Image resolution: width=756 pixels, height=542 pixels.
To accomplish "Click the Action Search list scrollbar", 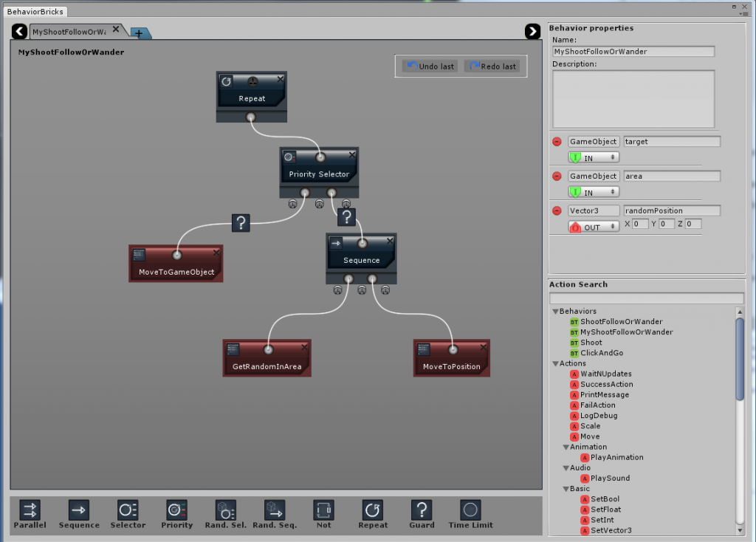I will (740, 354).
